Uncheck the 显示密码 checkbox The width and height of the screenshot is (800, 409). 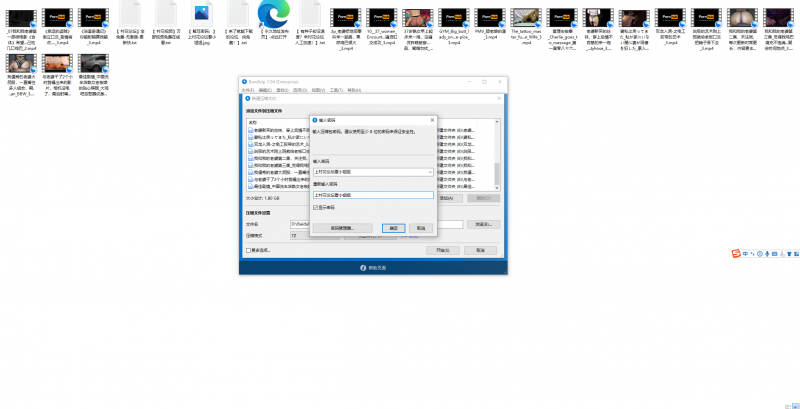tap(316, 207)
